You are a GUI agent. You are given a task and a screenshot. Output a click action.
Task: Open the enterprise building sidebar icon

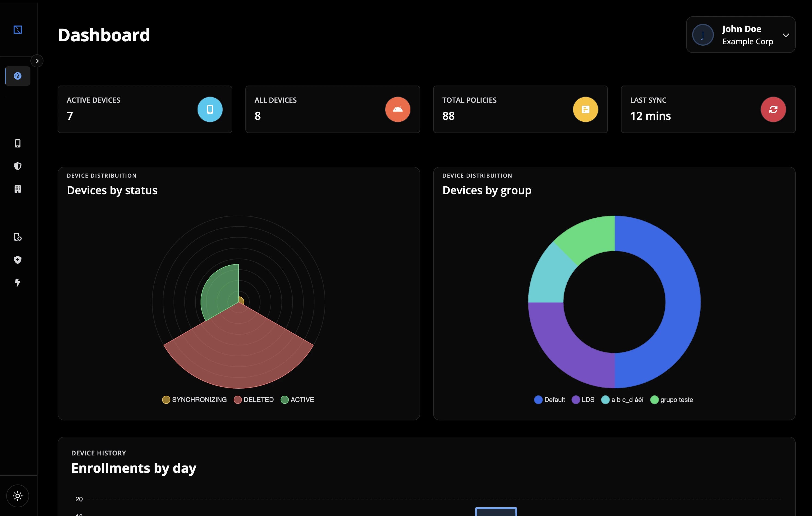18,189
